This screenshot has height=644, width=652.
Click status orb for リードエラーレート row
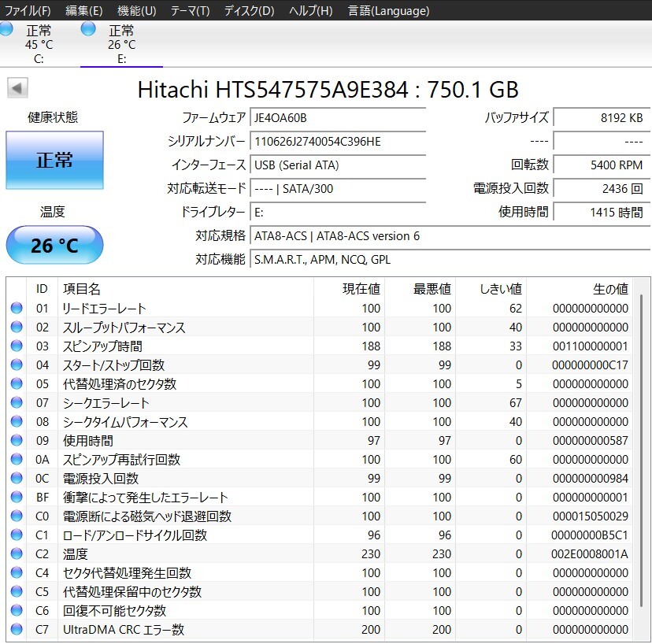17,309
